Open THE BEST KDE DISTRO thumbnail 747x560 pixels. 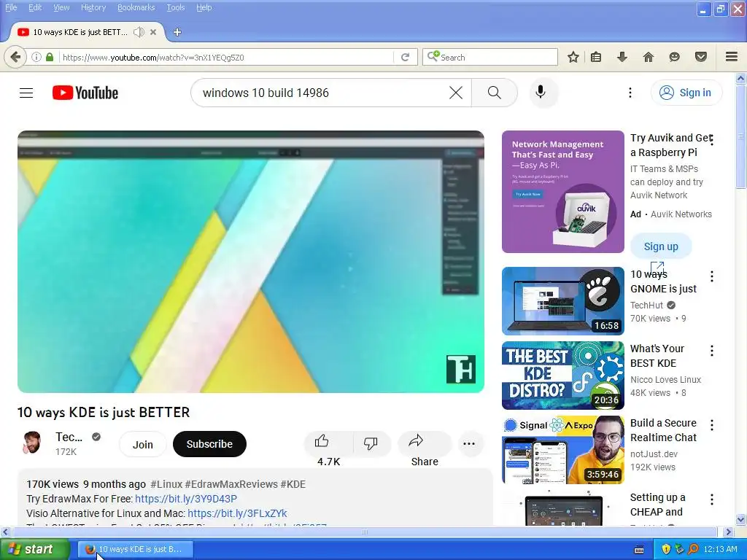pos(562,376)
